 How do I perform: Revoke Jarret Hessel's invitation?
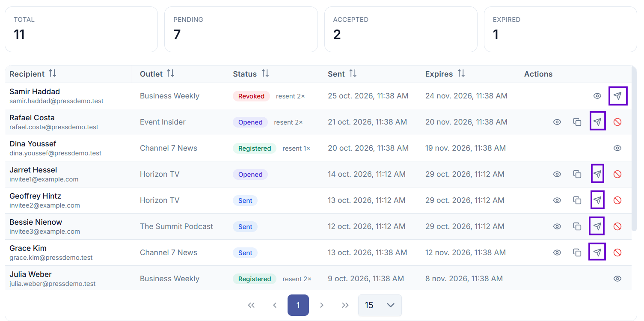click(617, 174)
